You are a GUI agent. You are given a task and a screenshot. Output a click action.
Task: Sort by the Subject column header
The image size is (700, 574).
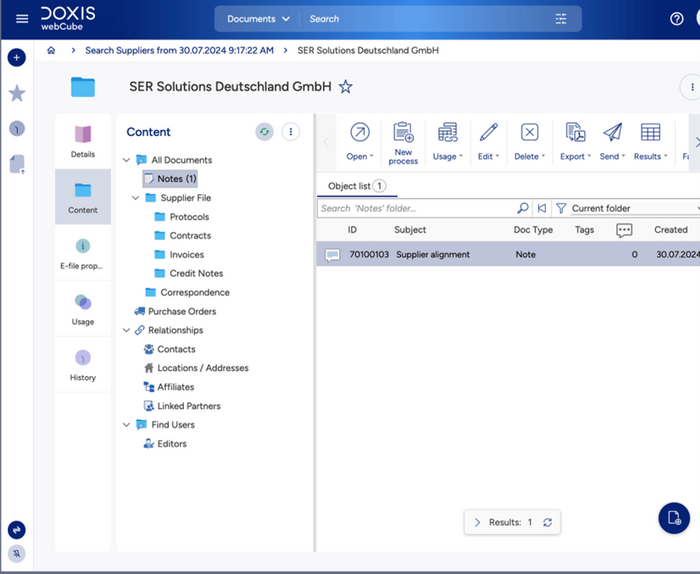410,230
